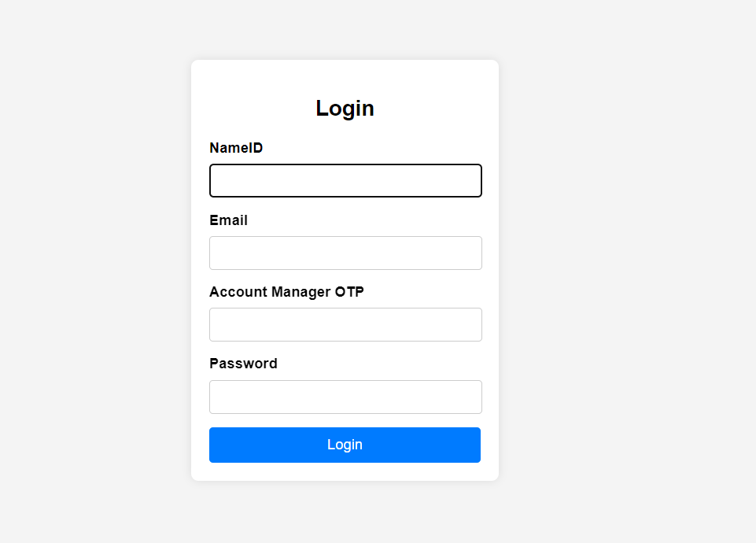Image resolution: width=756 pixels, height=543 pixels.
Task: Focus the Email text box
Action: (x=345, y=253)
